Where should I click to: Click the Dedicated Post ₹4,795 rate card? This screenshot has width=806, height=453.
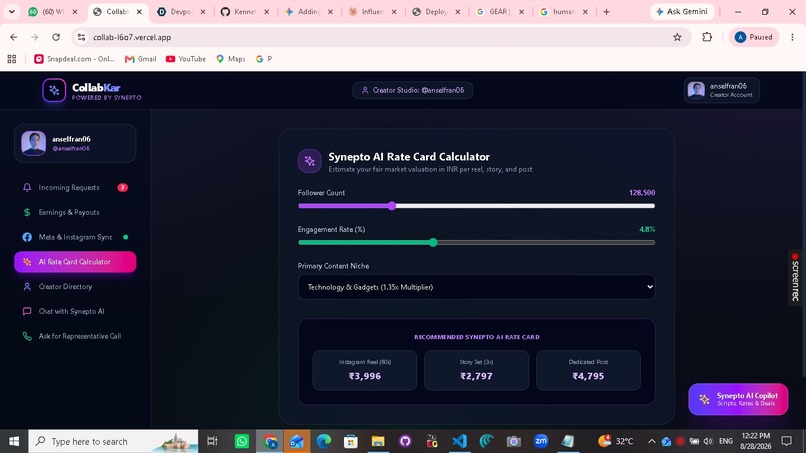pyautogui.click(x=588, y=370)
